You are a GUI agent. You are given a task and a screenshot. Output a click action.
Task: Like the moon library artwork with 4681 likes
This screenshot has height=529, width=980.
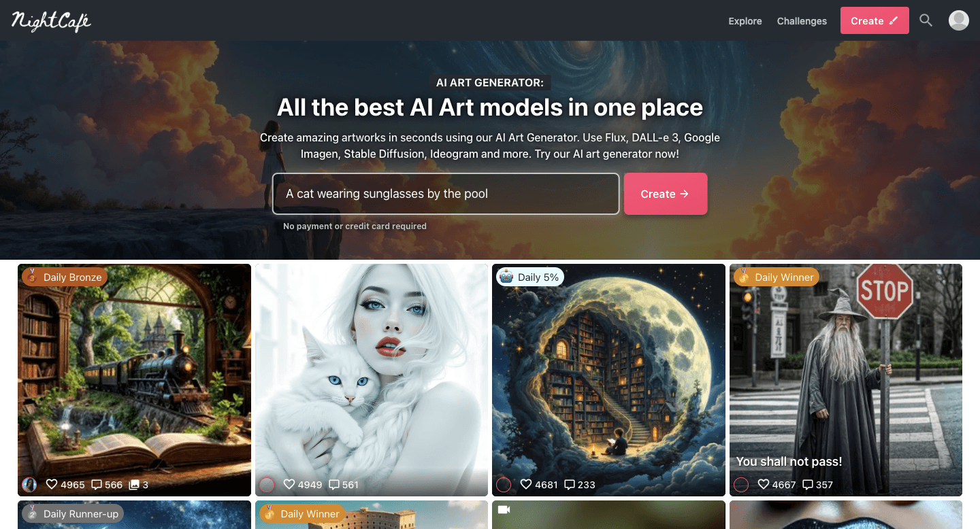tap(525, 485)
